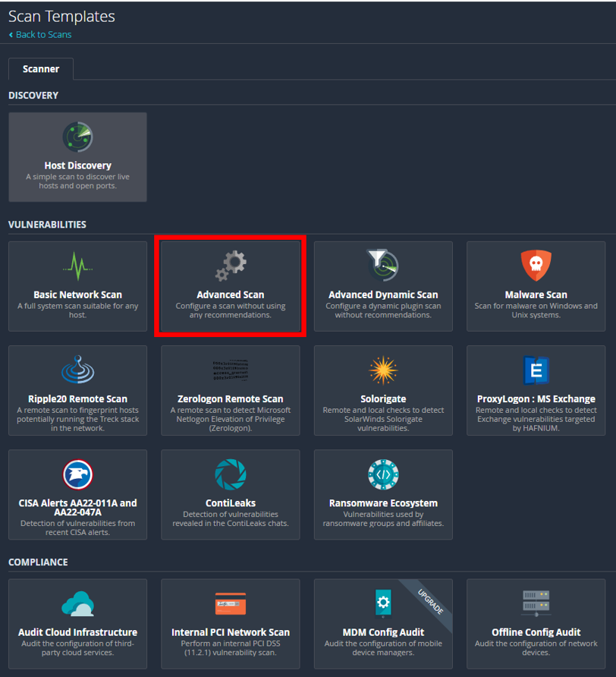
Task: Launch the Advanced Scan template
Action: pos(230,286)
